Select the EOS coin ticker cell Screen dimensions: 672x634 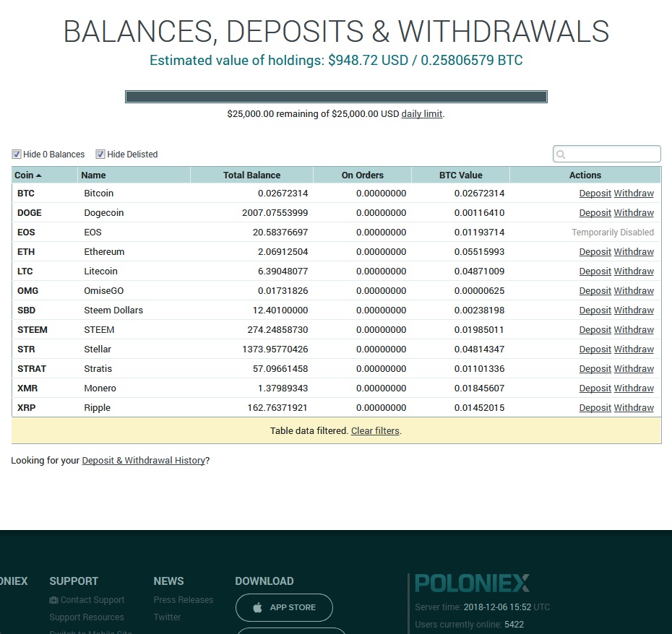pos(26,233)
